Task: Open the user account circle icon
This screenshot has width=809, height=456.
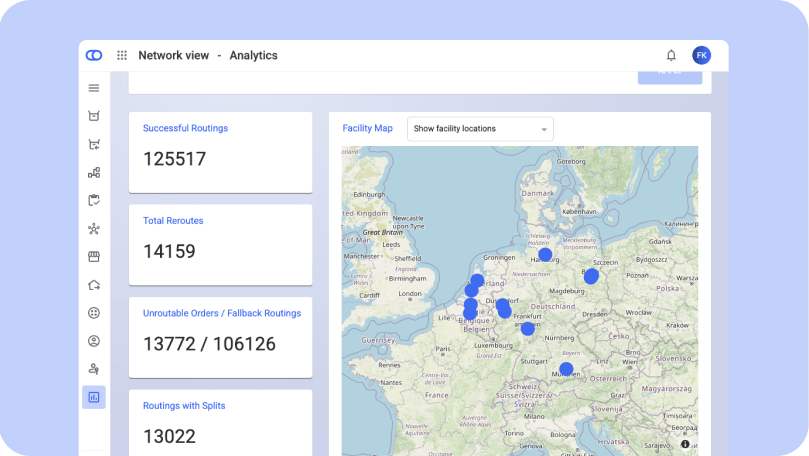Action: tap(94, 341)
